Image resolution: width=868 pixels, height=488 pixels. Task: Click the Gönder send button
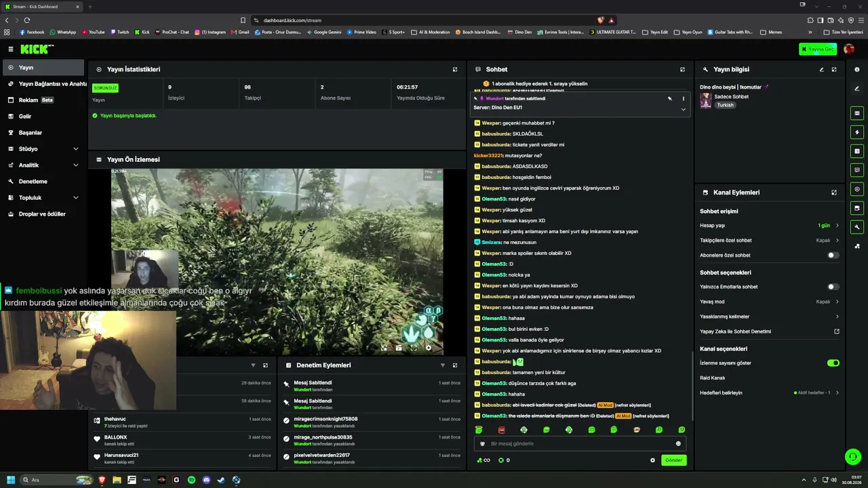[x=673, y=460]
